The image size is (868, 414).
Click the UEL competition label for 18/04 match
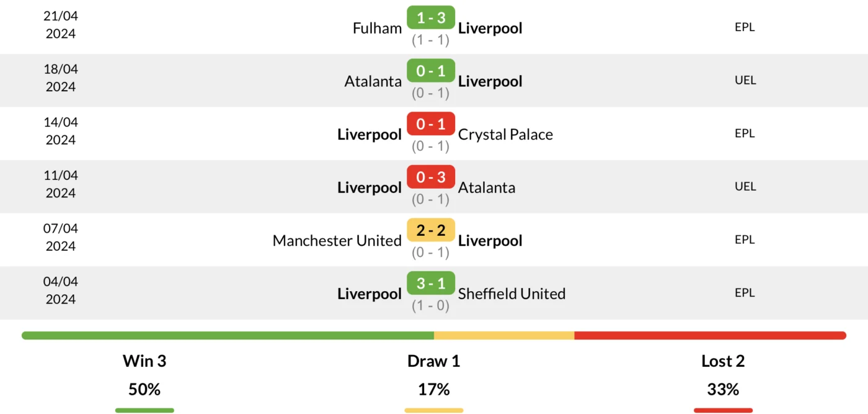(745, 80)
